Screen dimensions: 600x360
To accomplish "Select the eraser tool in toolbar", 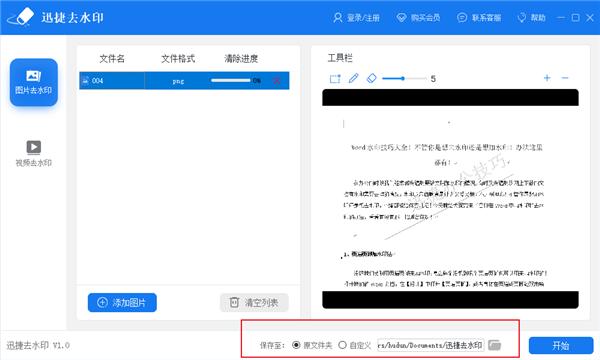I will 371,78.
